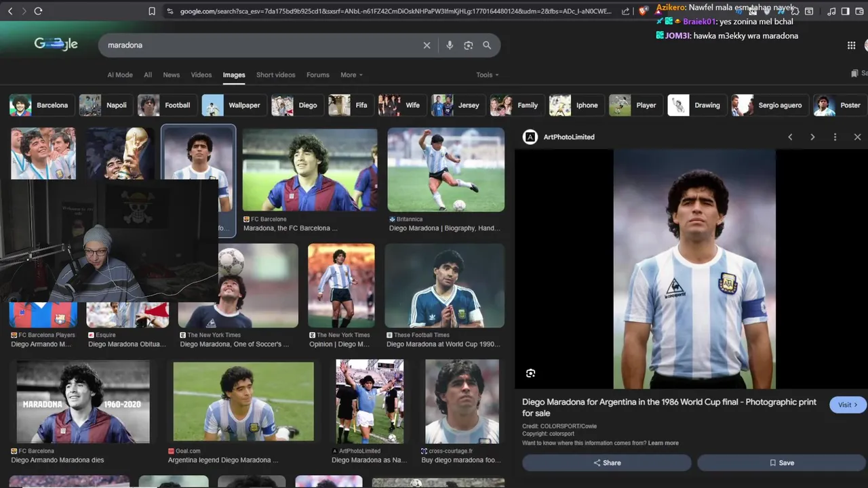
Task: Start voice search with microphone icon
Action: click(449, 45)
